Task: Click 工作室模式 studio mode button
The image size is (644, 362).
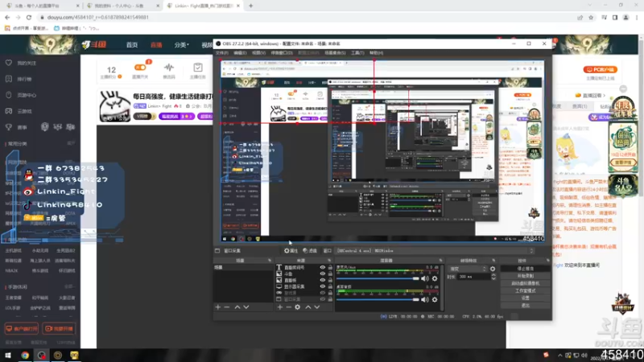Action: pos(526,291)
